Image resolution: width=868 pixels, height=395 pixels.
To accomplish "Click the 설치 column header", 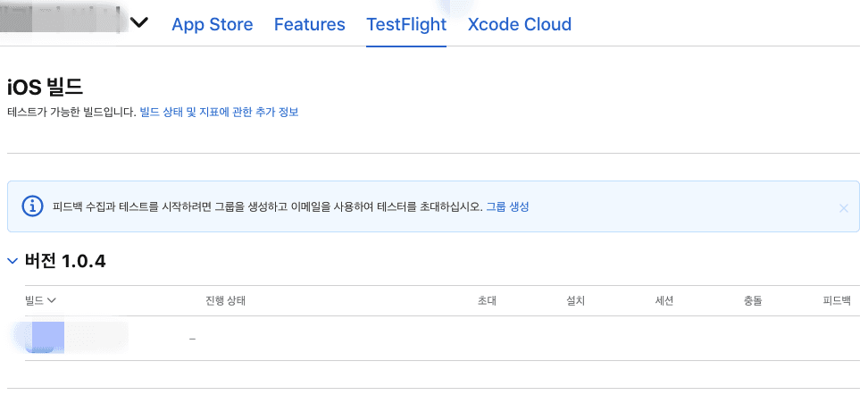I will coord(576,301).
